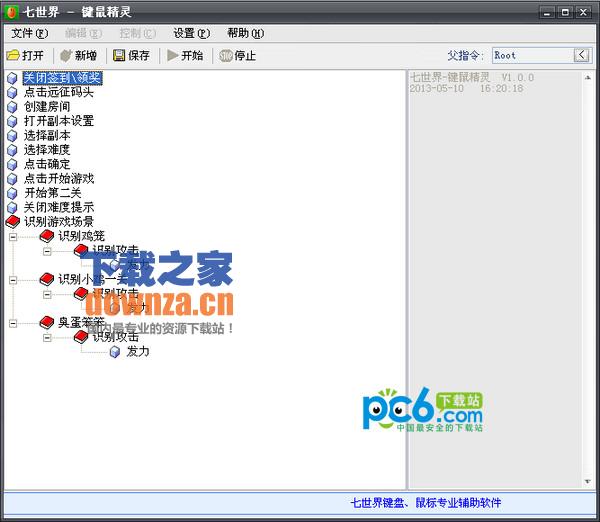Screen dimensions: 600x522
Task: Click the cube icon beside 关闭难度提示
Action: click(x=12, y=208)
